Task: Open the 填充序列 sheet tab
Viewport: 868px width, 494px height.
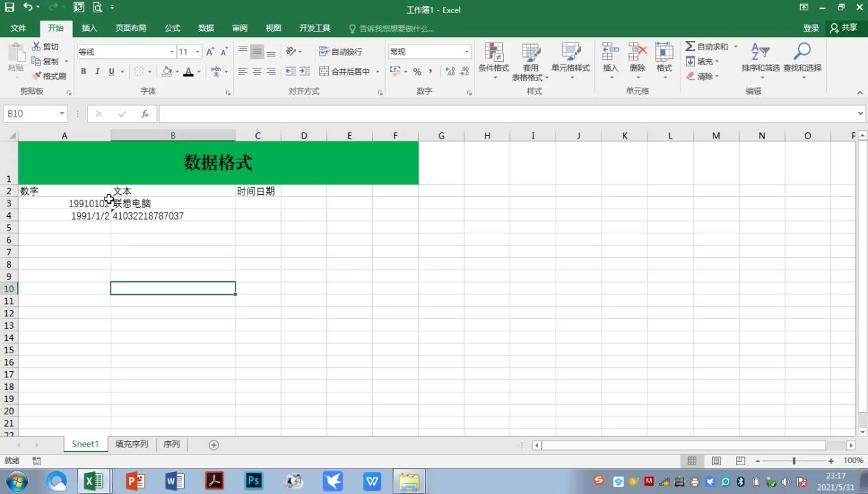Action: pos(131,444)
